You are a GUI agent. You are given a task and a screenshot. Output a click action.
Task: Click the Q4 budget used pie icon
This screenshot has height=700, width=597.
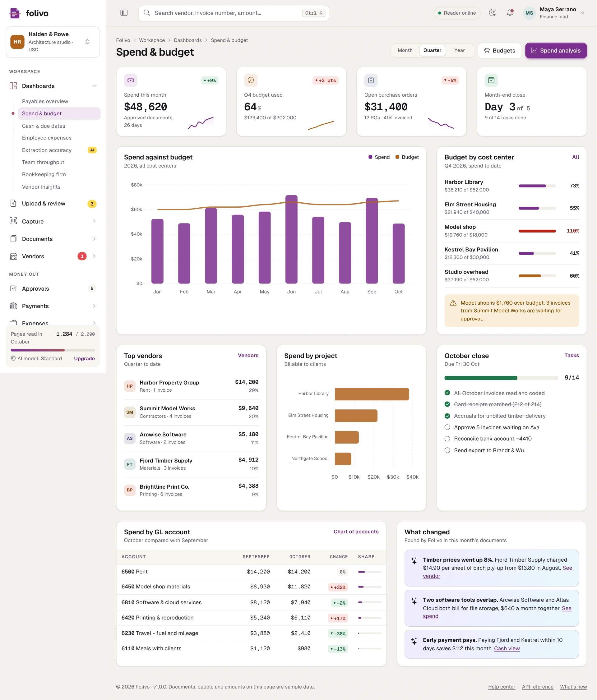(251, 80)
